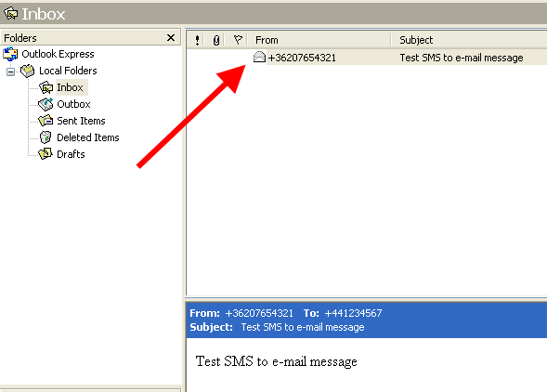The height and width of the screenshot is (392, 547).
Task: Close the Folders pane
Action: point(171,38)
